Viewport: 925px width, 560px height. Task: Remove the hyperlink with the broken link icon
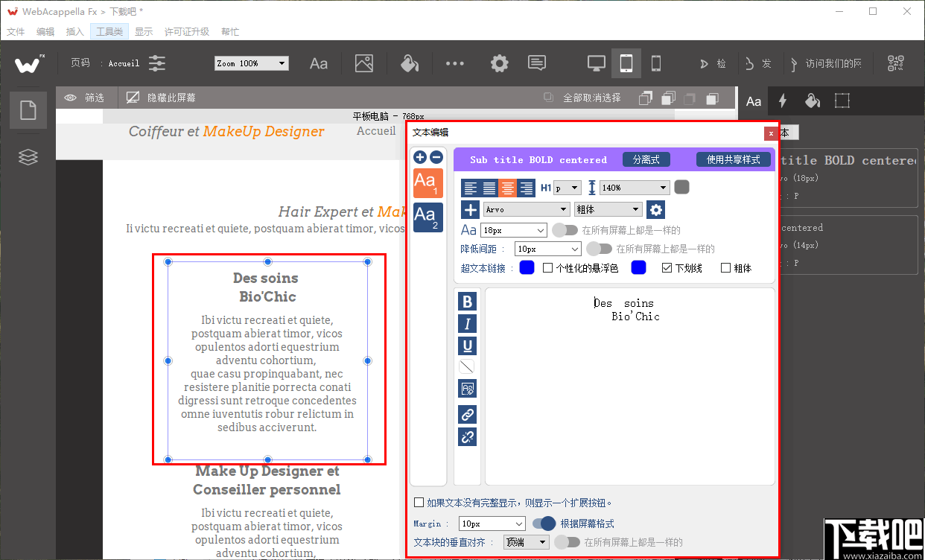tap(467, 437)
